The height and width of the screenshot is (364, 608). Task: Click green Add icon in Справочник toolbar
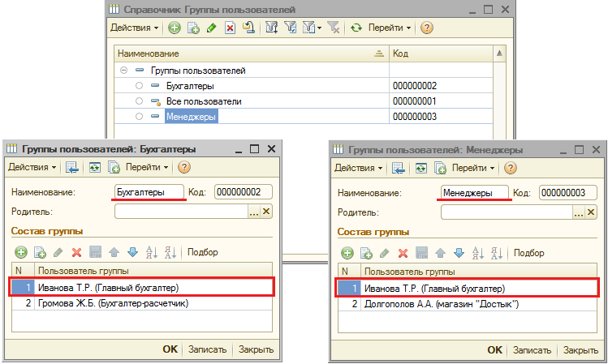[175, 28]
